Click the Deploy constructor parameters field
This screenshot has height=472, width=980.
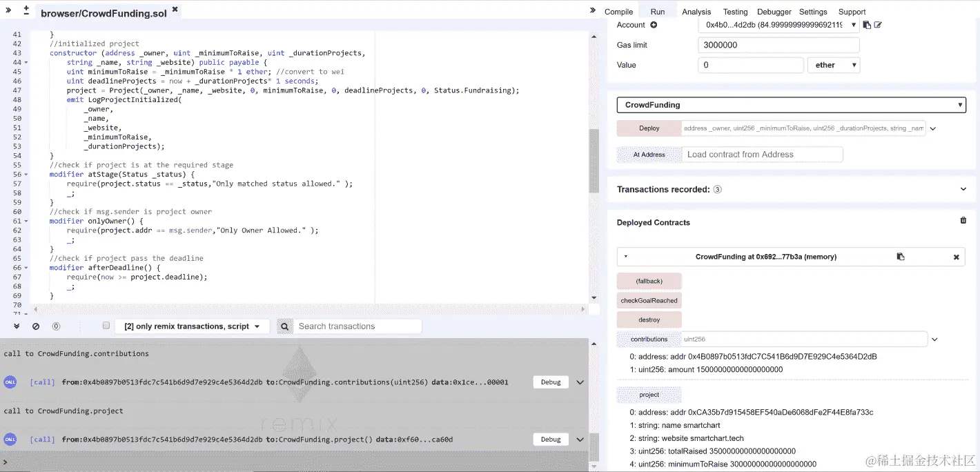pos(803,128)
